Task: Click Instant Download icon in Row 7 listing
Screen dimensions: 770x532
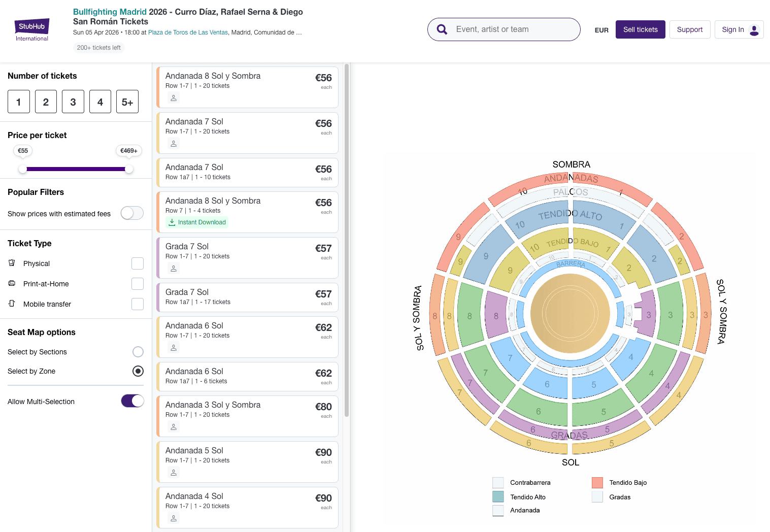Action: click(x=172, y=222)
